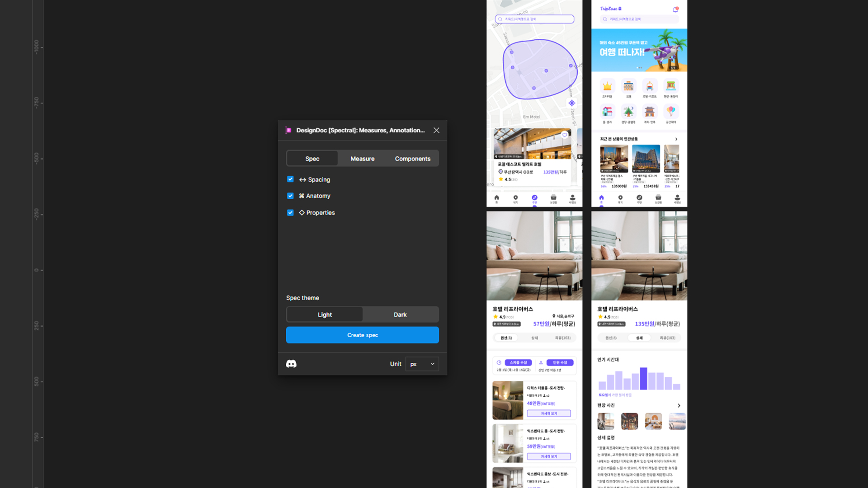The width and height of the screenshot is (868, 488).
Task: Expand recent viewed items chevron
Action: pyautogui.click(x=676, y=139)
